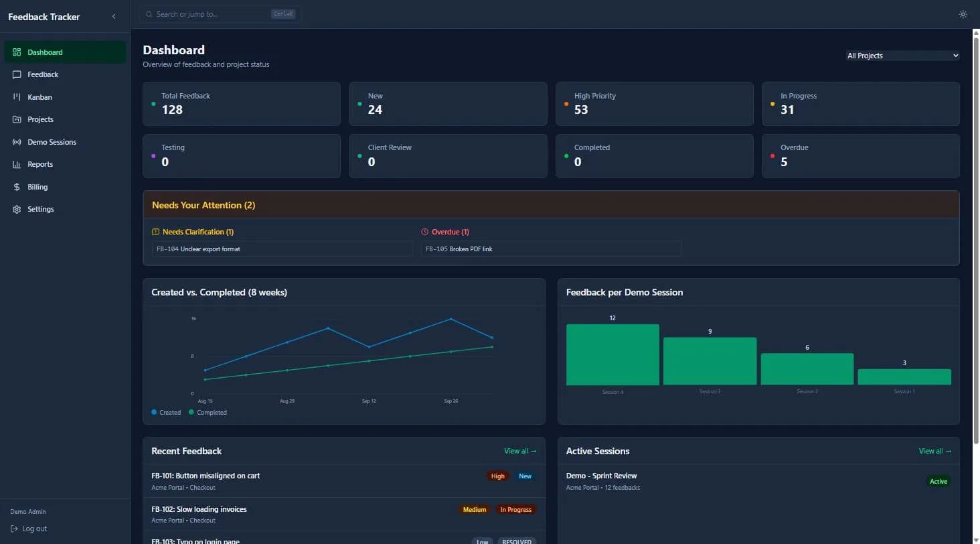Image resolution: width=980 pixels, height=544 pixels.
Task: Click the Session 1 bar in chart
Action: pyautogui.click(x=904, y=377)
